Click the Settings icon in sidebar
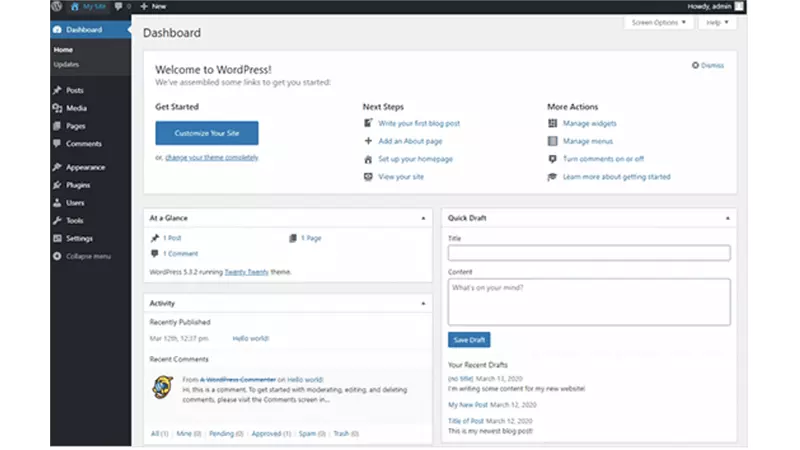This screenshot has height=450, width=800. (x=57, y=238)
